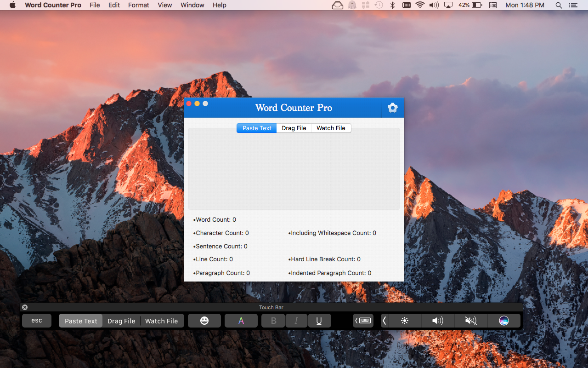Click the Sentence Count: 0 label

[x=220, y=247]
